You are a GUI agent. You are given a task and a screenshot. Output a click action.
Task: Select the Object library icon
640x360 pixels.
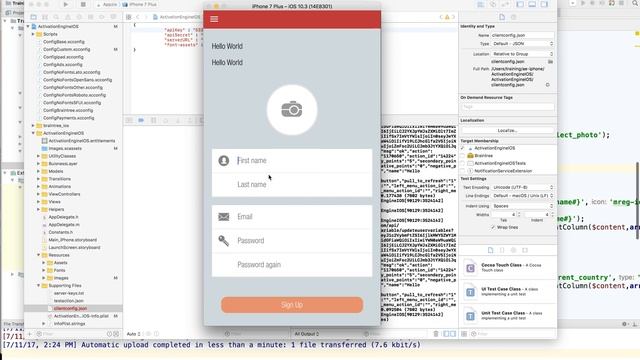513,250
